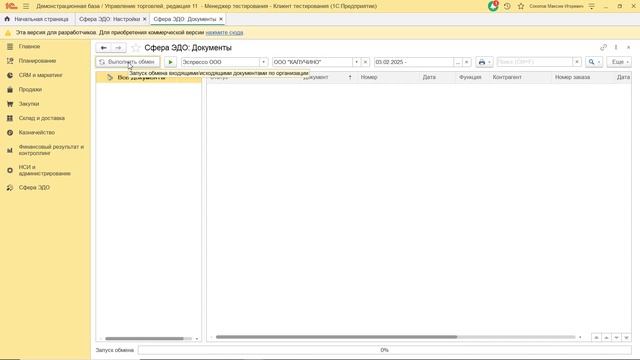Click the green play button

170,62
